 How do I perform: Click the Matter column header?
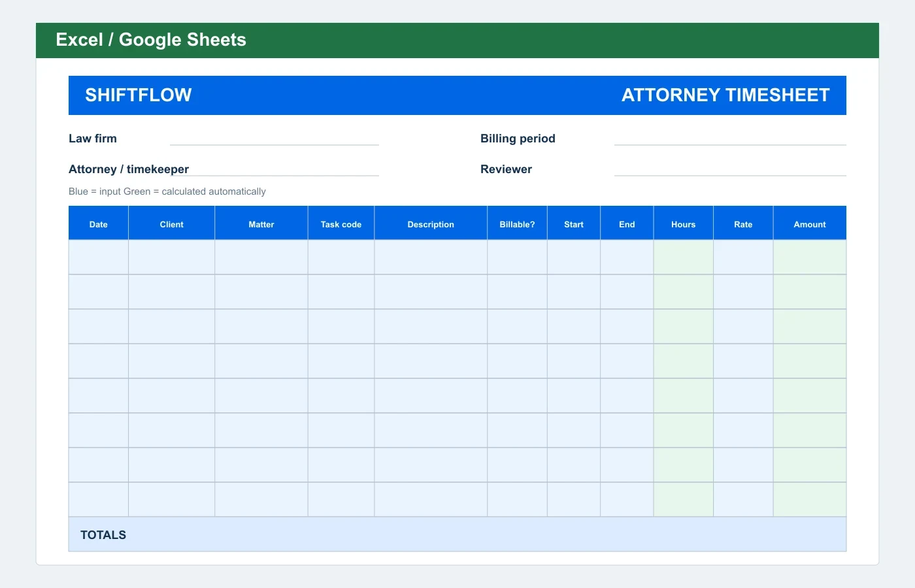[x=261, y=223]
